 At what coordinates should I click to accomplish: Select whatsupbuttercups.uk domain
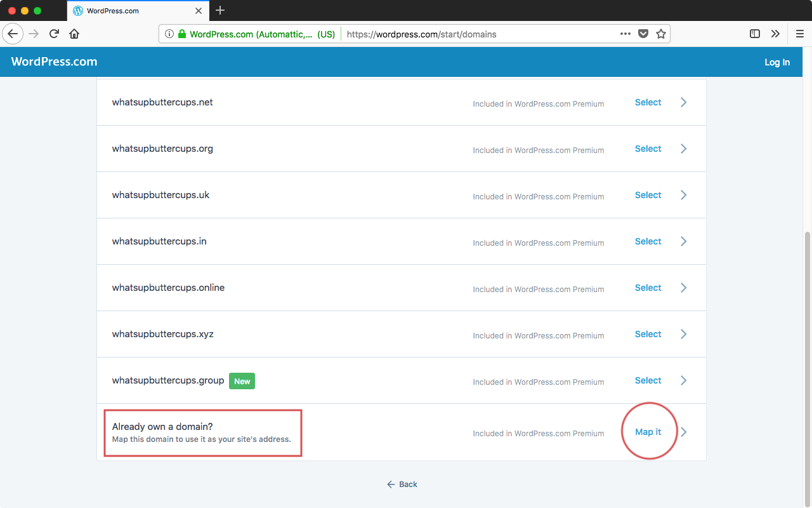pos(648,195)
